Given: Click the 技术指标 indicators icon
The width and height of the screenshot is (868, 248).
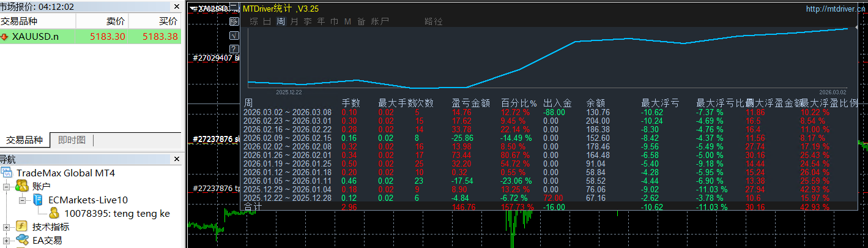Looking at the screenshot, I should [x=22, y=227].
